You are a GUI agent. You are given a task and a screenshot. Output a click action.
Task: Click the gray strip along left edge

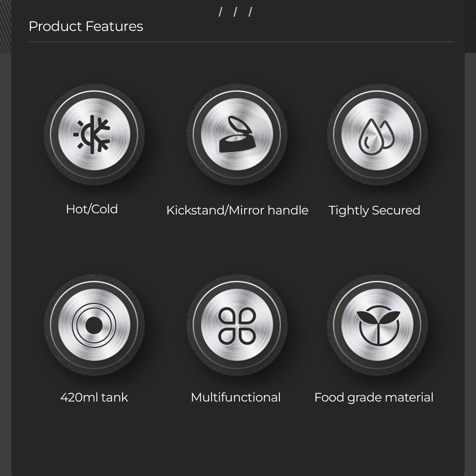[x=5, y=264]
